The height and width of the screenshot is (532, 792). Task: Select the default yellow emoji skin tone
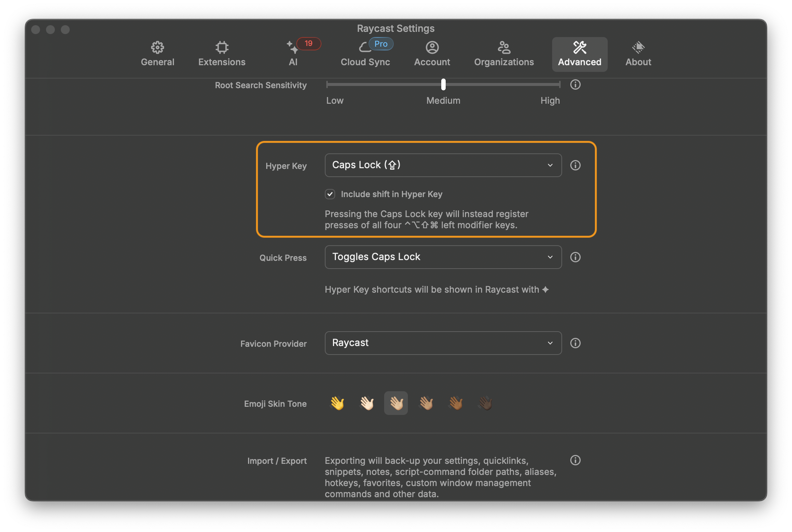pyautogui.click(x=337, y=403)
